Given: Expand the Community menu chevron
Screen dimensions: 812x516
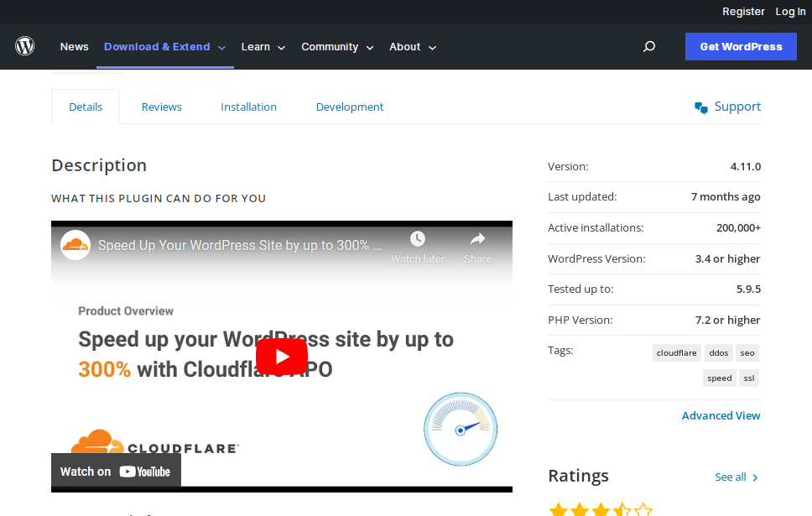Looking at the screenshot, I should click(x=370, y=48).
